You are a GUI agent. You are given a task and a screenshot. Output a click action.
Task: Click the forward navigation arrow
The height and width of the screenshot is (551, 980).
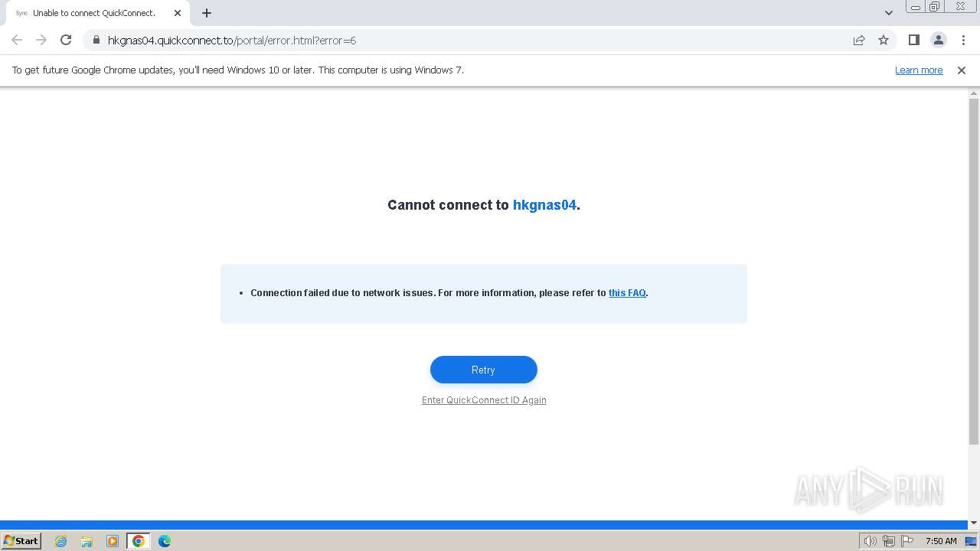[41, 40]
